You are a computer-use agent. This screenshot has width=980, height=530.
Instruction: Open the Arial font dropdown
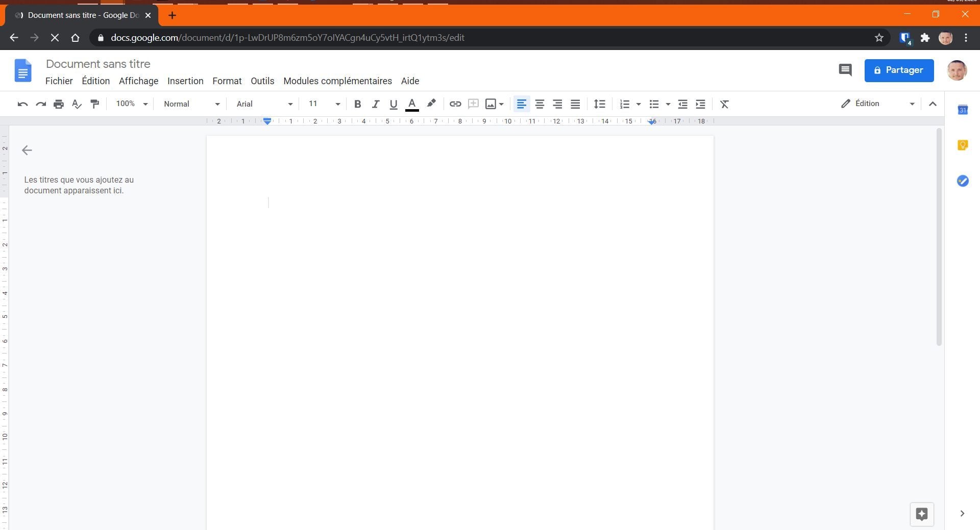[264, 104]
